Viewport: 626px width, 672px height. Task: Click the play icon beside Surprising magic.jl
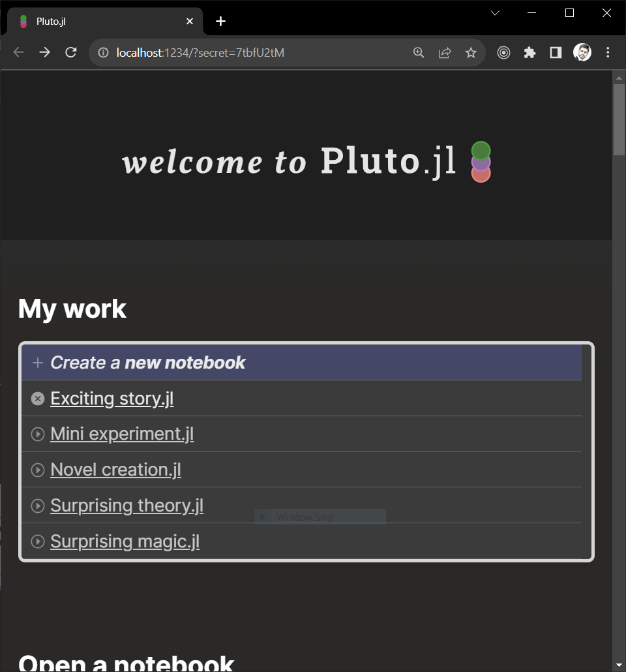[38, 542]
